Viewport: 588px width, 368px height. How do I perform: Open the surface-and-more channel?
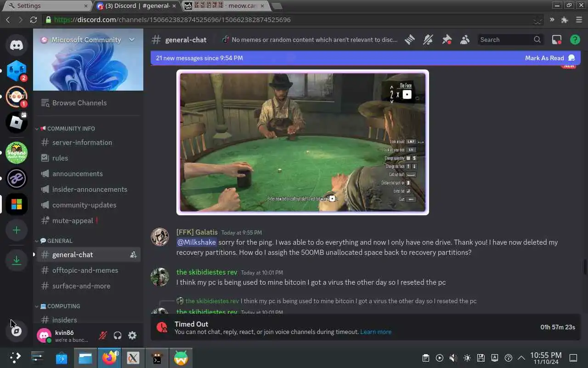[88, 286]
